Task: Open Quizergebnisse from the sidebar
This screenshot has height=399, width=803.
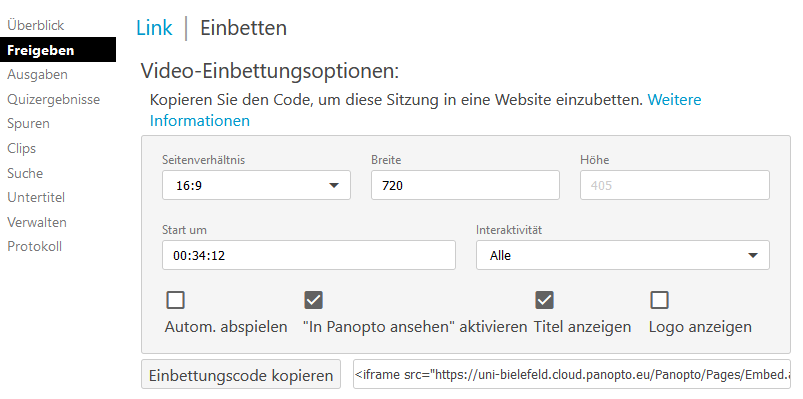Action: 53,99
